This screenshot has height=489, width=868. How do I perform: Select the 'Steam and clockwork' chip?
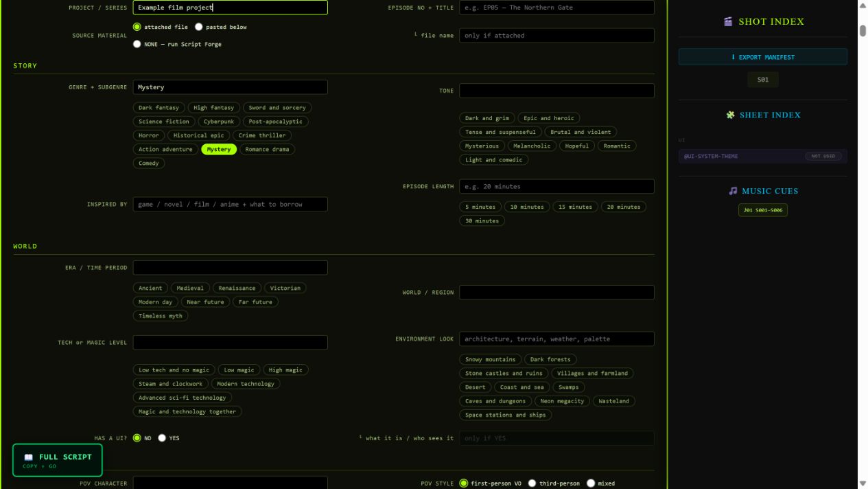click(x=171, y=384)
